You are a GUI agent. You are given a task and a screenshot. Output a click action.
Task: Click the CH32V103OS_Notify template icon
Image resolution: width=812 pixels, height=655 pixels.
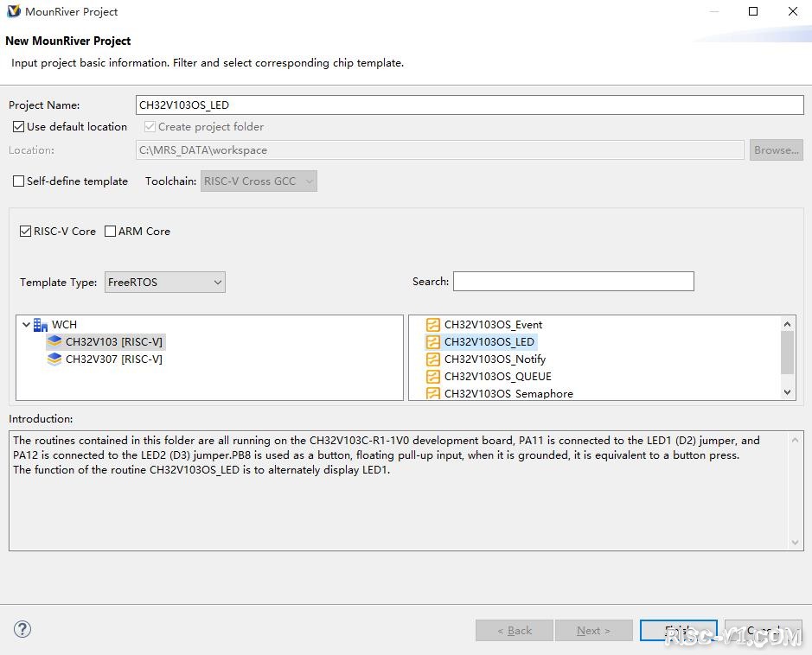coord(433,359)
